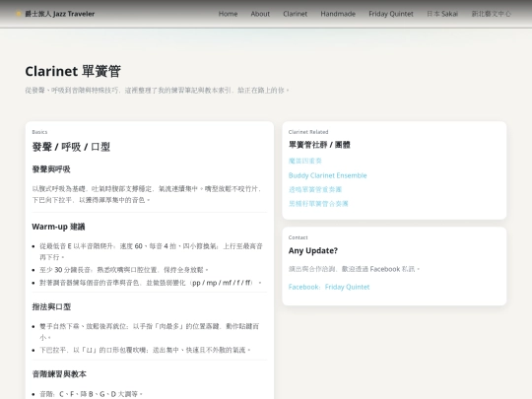This screenshot has height=399, width=532.
Task: Open the first link above Buddy Clarinet Ensemble
Action: click(x=305, y=161)
